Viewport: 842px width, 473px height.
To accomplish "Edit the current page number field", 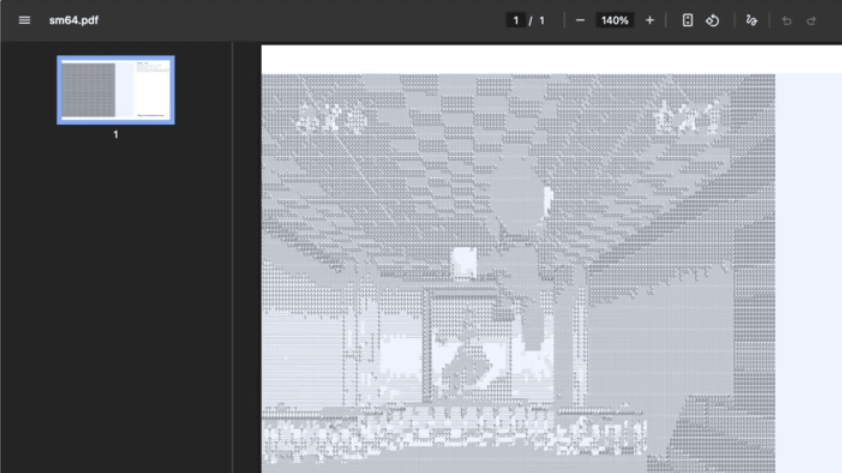I will click(516, 20).
